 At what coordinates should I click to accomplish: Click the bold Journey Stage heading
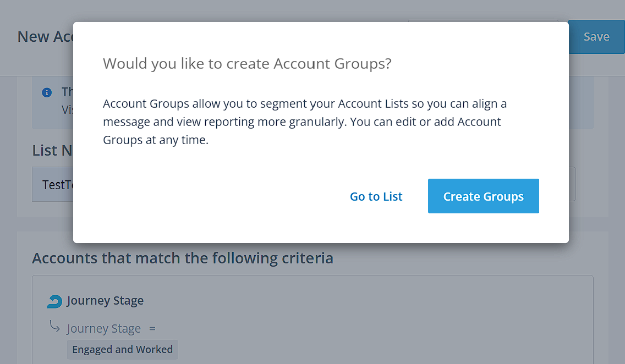pos(105,301)
